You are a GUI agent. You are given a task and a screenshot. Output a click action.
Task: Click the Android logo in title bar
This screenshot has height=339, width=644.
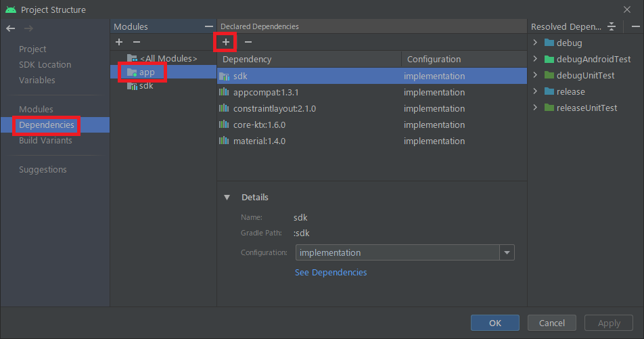tap(11, 9)
